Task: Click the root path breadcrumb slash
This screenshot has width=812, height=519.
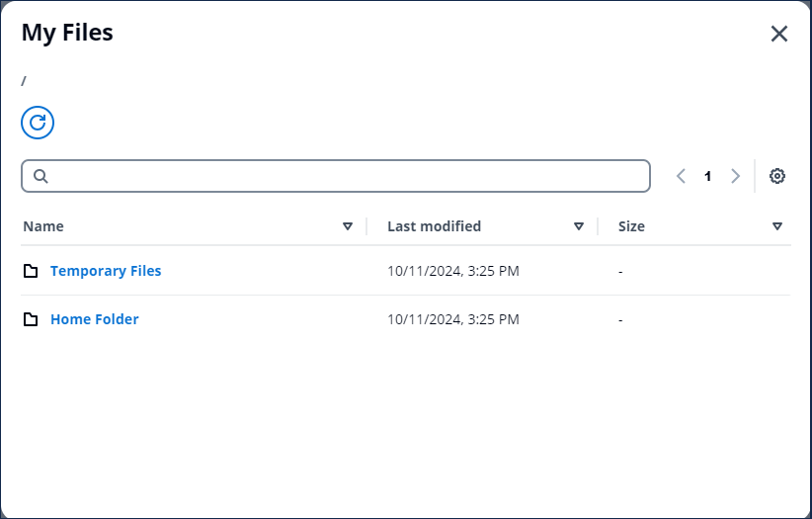Action: [24, 81]
